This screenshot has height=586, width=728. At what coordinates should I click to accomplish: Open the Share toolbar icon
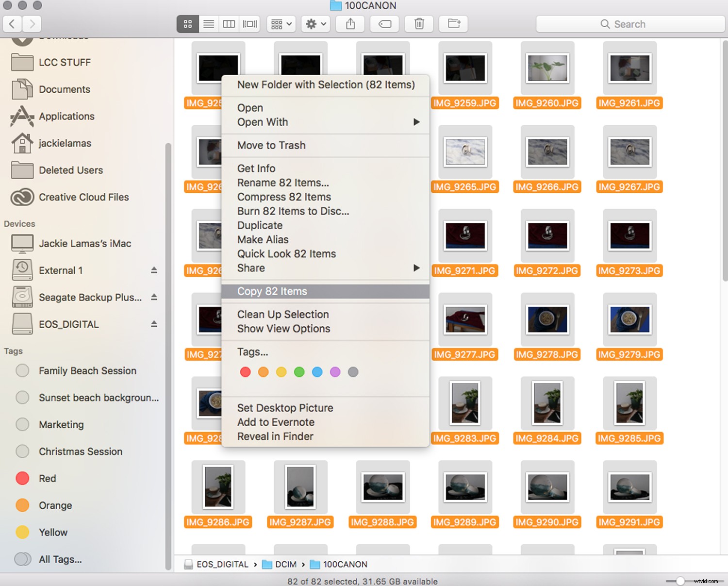[x=350, y=23]
